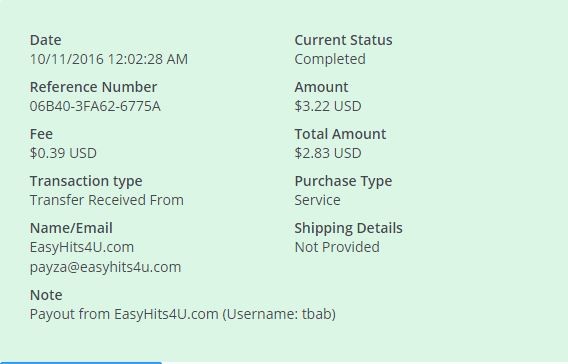This screenshot has width=568, height=364.
Task: Click the Transaction type heading
Action: point(86,181)
